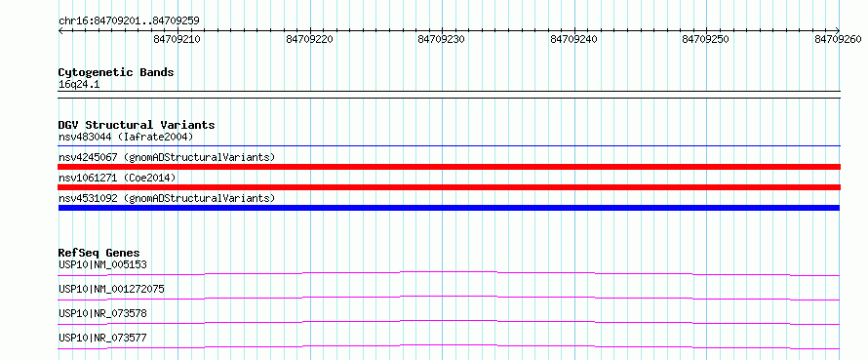Image resolution: width=868 pixels, height=360 pixels.
Task: Click the thin blue nsv483044 variant line
Action: point(449,146)
